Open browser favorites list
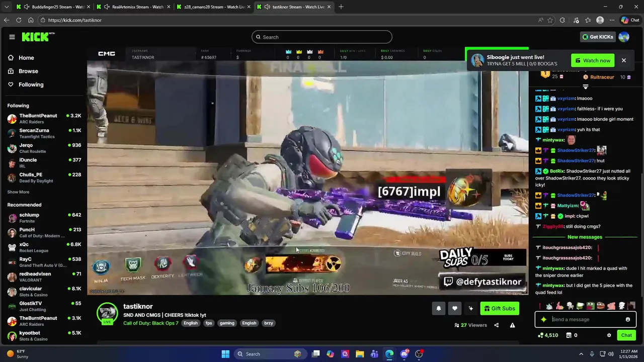 coord(588,20)
